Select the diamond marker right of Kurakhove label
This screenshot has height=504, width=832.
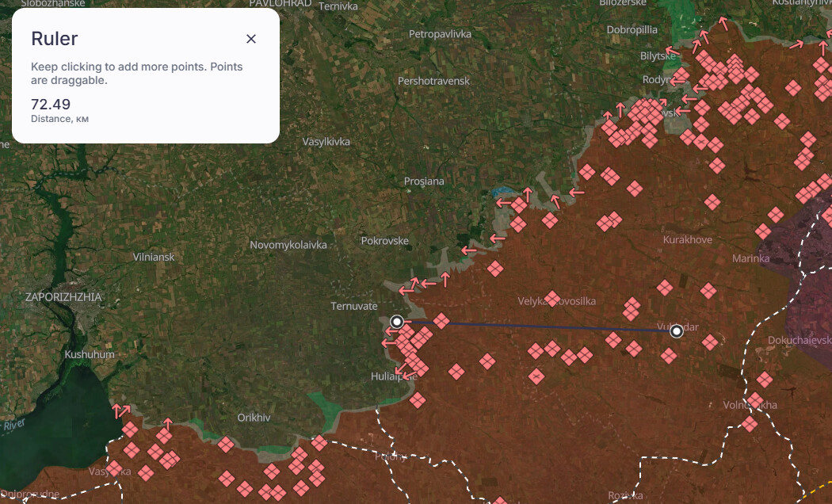coord(763,231)
